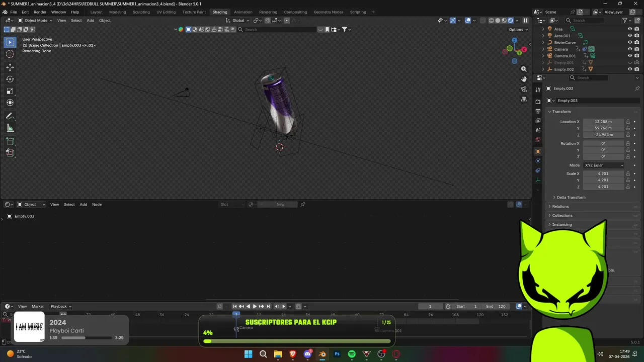This screenshot has width=644, height=362.
Task: Open the Render properties tab
Action: coord(538,102)
